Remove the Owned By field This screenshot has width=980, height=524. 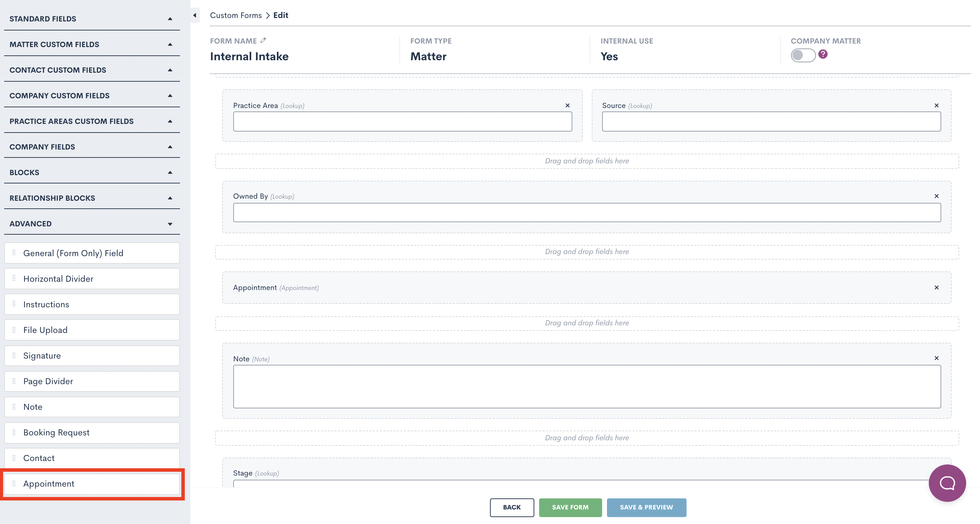pos(937,196)
